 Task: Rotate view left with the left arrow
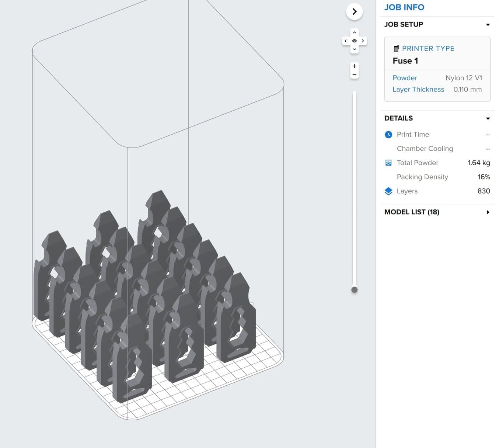click(x=346, y=41)
